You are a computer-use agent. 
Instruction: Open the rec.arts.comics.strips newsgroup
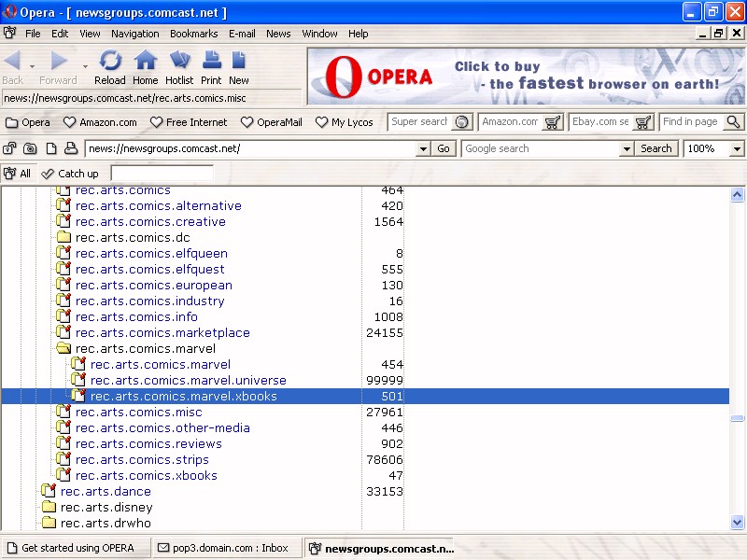click(143, 459)
